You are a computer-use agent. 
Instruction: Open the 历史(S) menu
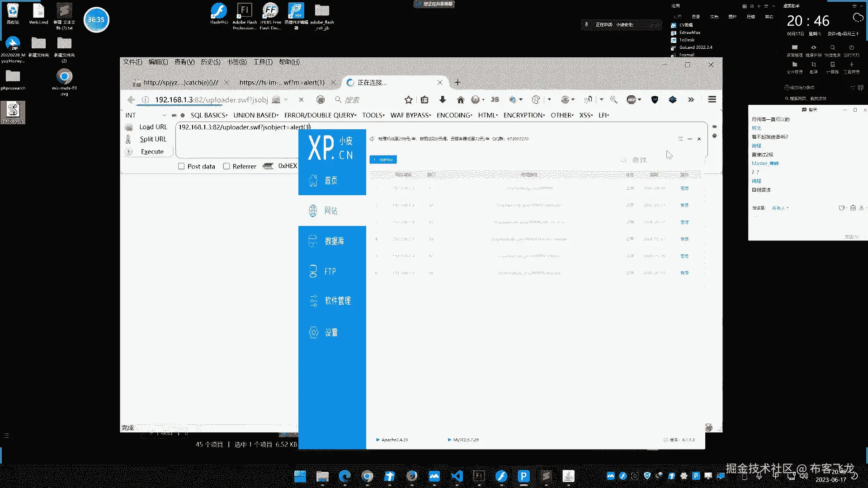[x=210, y=62]
